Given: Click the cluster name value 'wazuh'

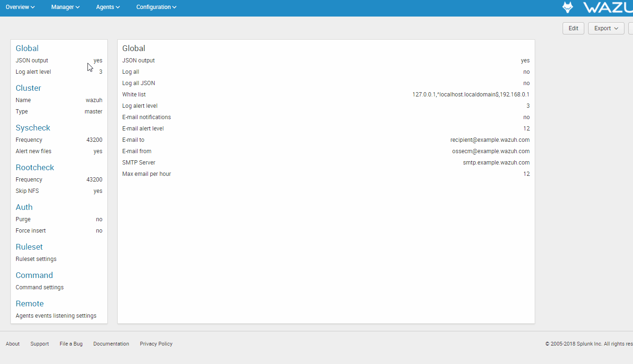Looking at the screenshot, I should tap(94, 100).
